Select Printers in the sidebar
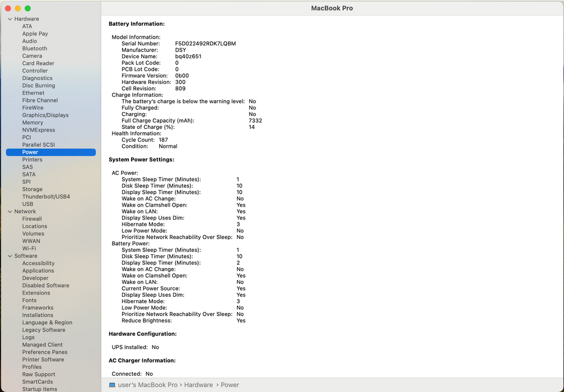This screenshot has width=564, height=392. click(x=32, y=160)
